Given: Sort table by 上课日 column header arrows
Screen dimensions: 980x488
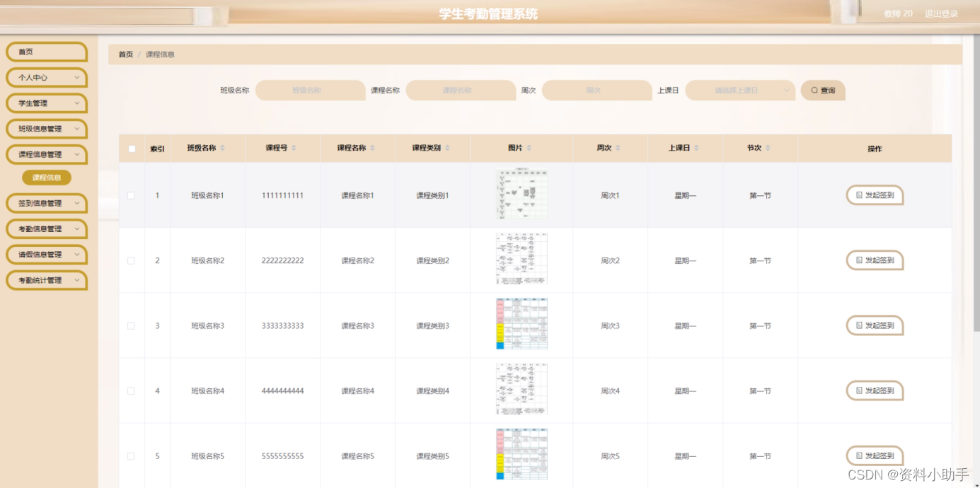Looking at the screenshot, I should click(x=696, y=148).
